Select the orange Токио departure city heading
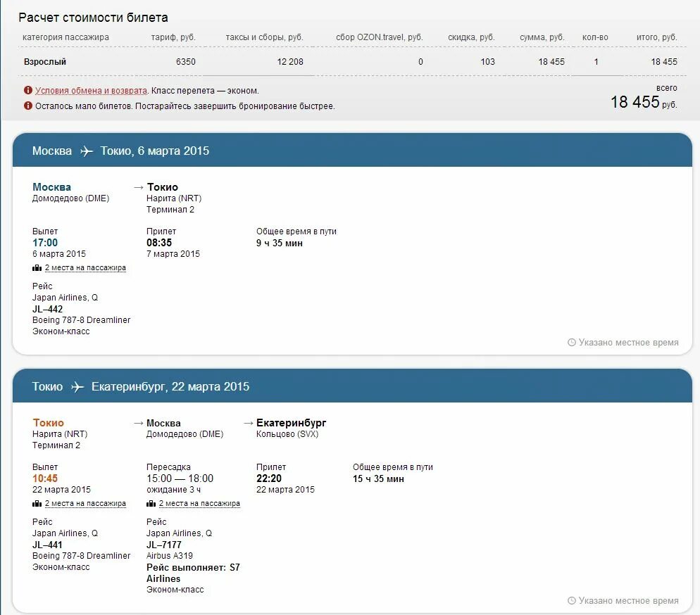Screen dimensions: 700x615 (x=48, y=422)
